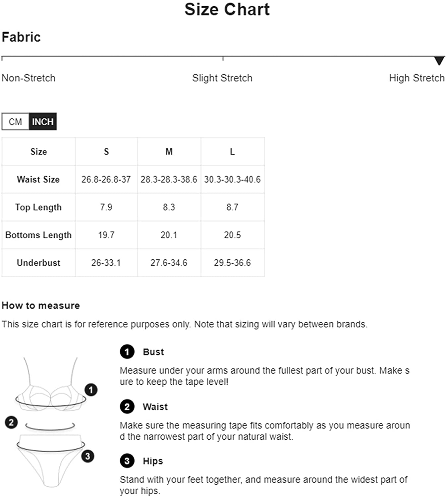
Task: Select the S size column header
Action: (x=106, y=152)
